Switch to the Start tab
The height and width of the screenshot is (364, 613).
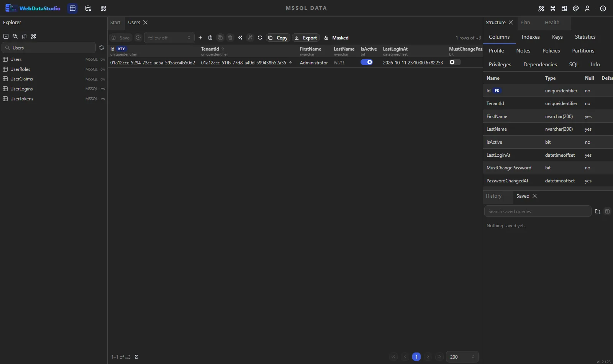(115, 23)
